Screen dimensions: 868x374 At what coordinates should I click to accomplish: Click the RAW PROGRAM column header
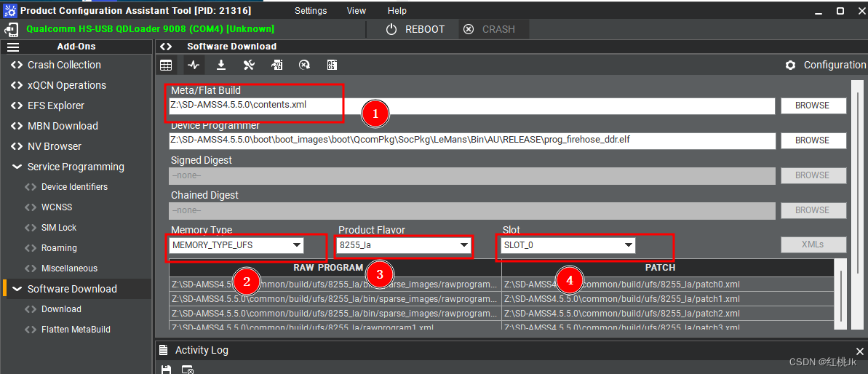[335, 268]
